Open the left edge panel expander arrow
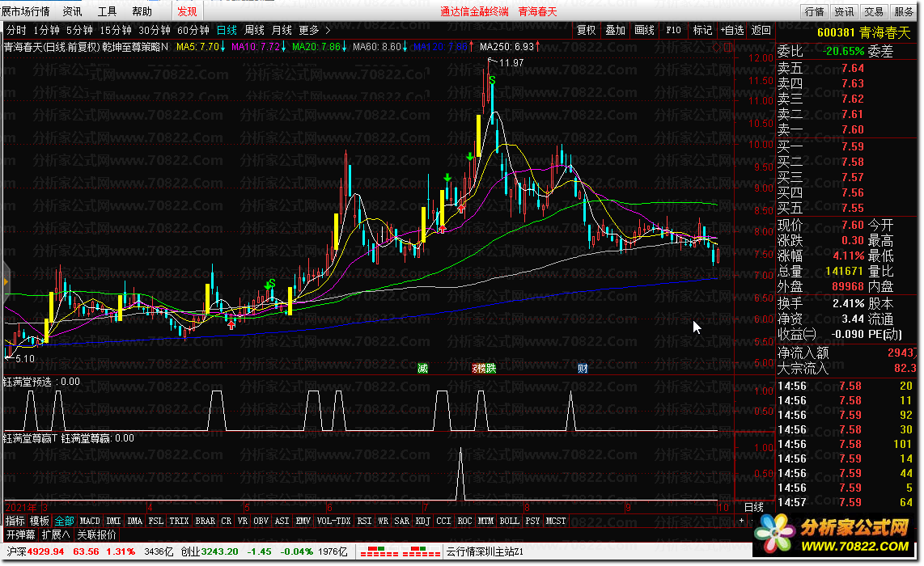Viewport: 924px width, 566px height. [6, 281]
